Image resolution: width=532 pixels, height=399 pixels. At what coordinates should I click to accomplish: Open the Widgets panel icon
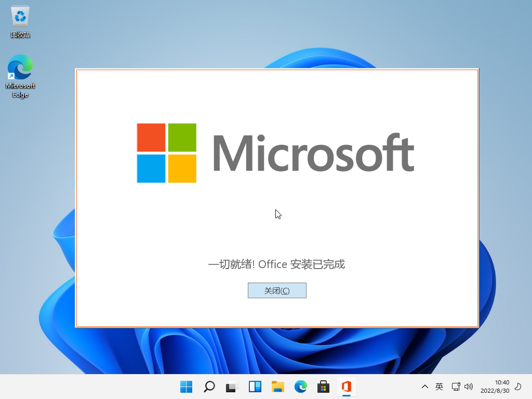(255, 387)
